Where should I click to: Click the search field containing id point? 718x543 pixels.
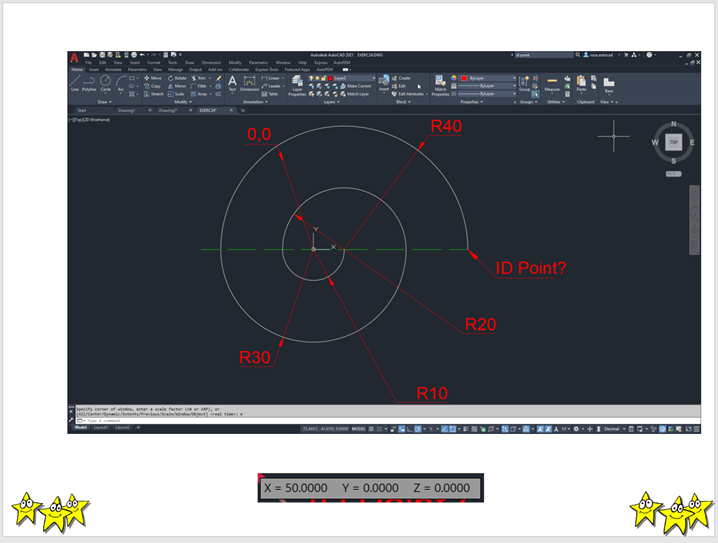point(544,55)
